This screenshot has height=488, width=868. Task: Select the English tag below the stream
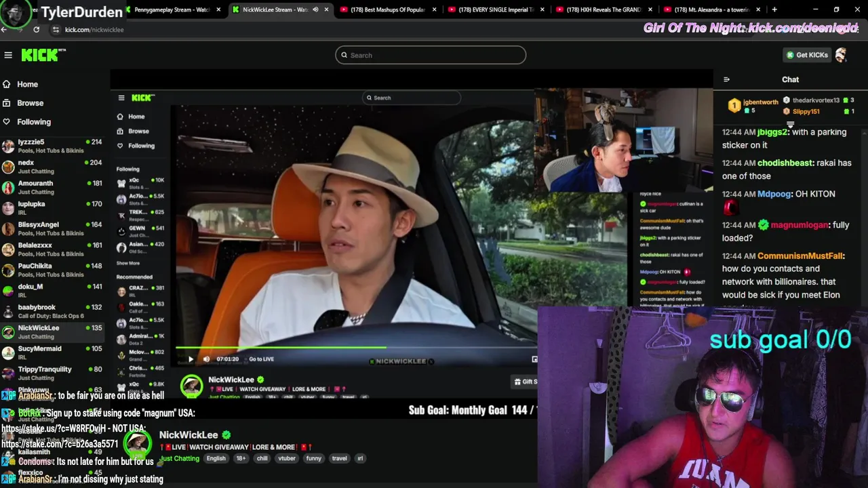[216, 459]
